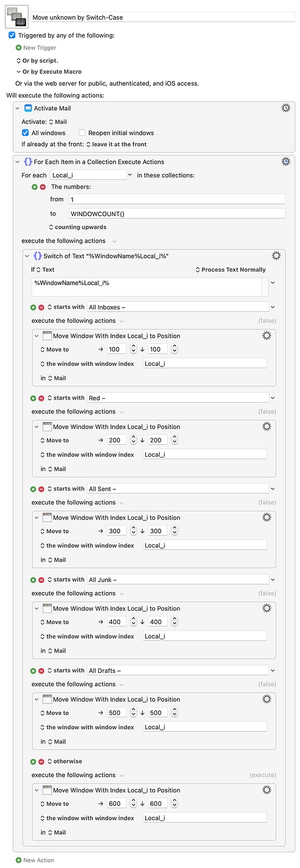Viewport: 300px width, 868px height.
Task: Uncheck Triggered by any of the following
Action: tap(12, 35)
